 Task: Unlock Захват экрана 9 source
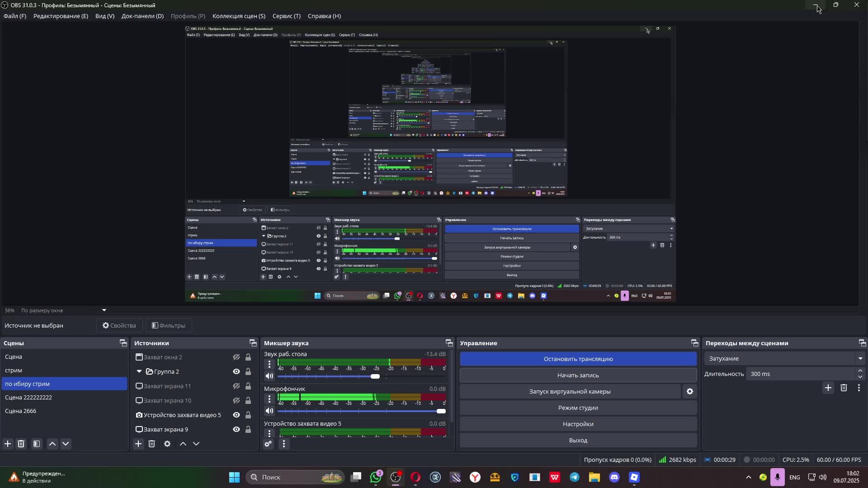coord(248,430)
